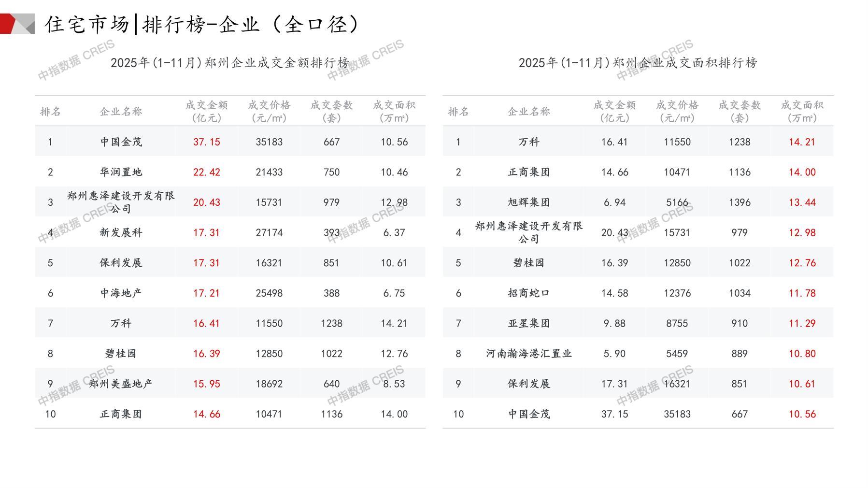Click 成交面积 header in the right table

tap(802, 112)
